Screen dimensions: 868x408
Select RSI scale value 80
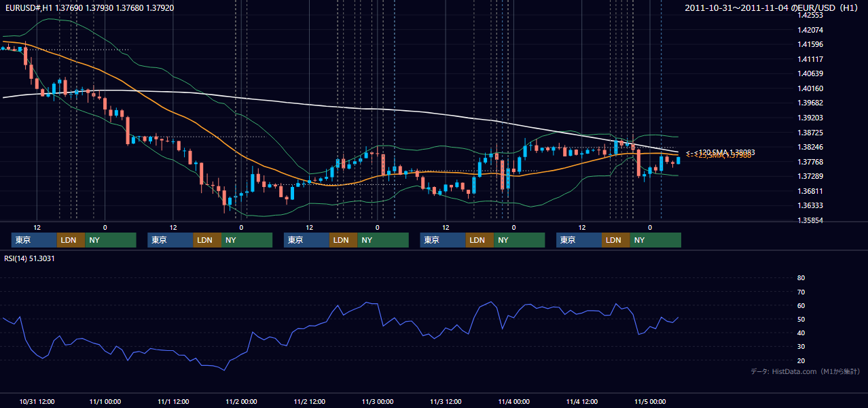tap(801, 278)
